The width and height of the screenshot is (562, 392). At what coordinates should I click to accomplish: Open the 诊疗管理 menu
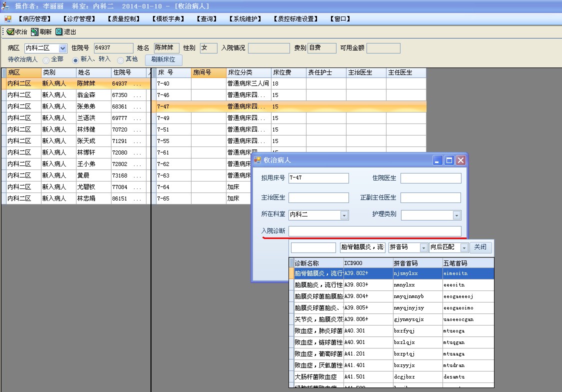click(x=79, y=18)
